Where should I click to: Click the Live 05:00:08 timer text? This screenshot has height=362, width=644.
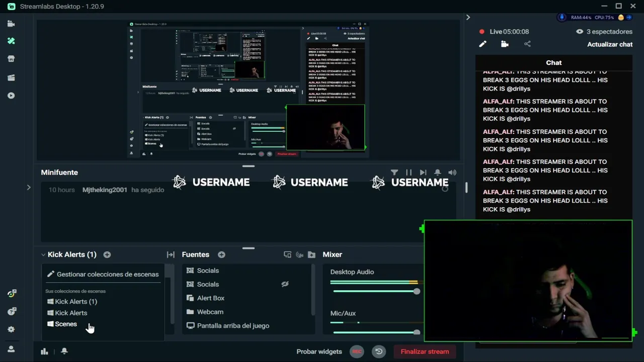click(x=509, y=31)
